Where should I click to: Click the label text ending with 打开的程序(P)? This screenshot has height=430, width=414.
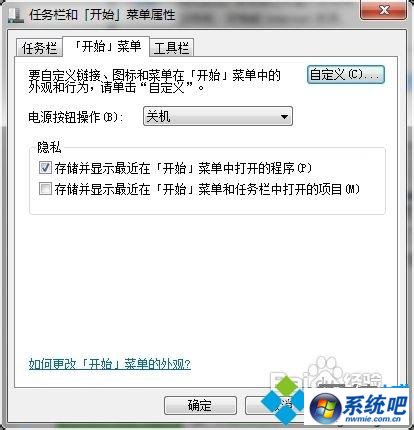click(183, 168)
